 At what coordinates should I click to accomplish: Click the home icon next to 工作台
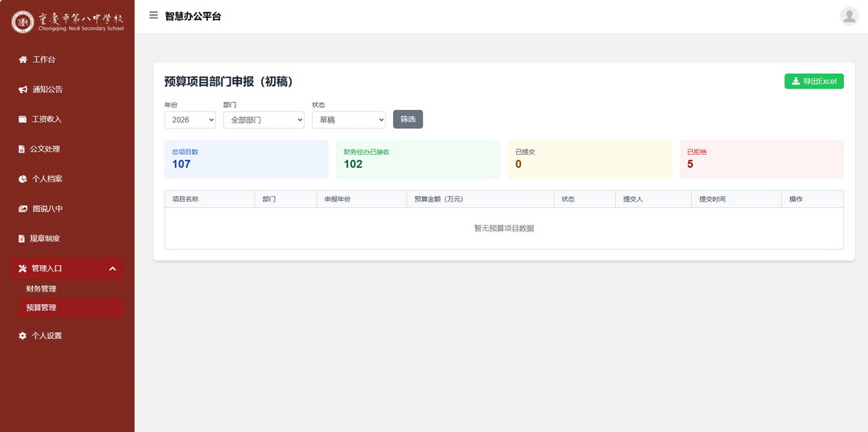pos(23,59)
